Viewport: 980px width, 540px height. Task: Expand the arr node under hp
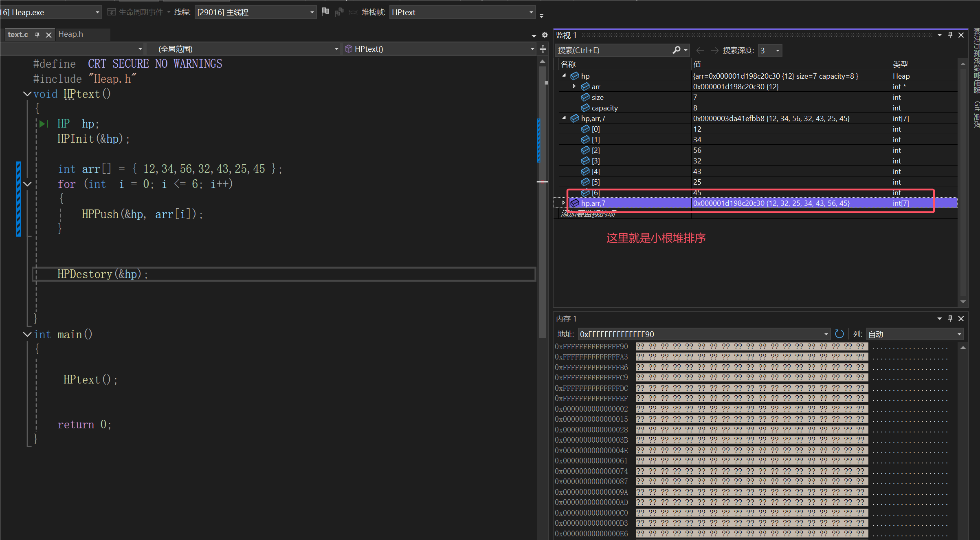574,86
